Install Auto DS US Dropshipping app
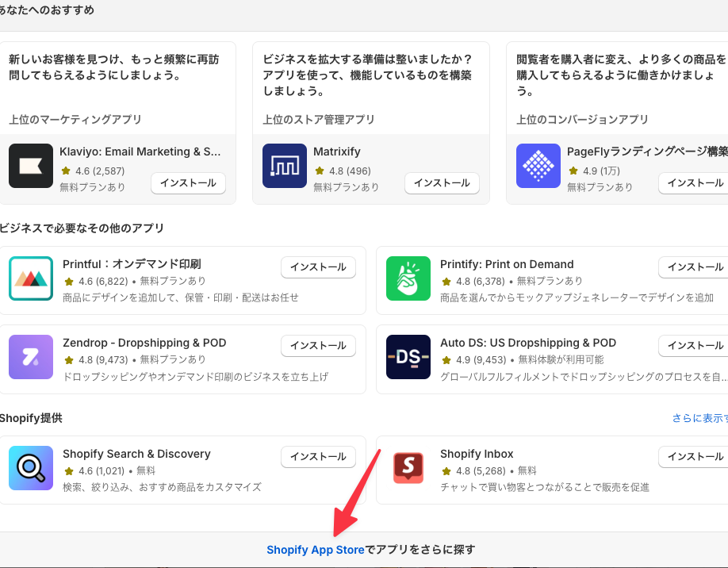Screen dimensions: 728x568 [x=695, y=346]
